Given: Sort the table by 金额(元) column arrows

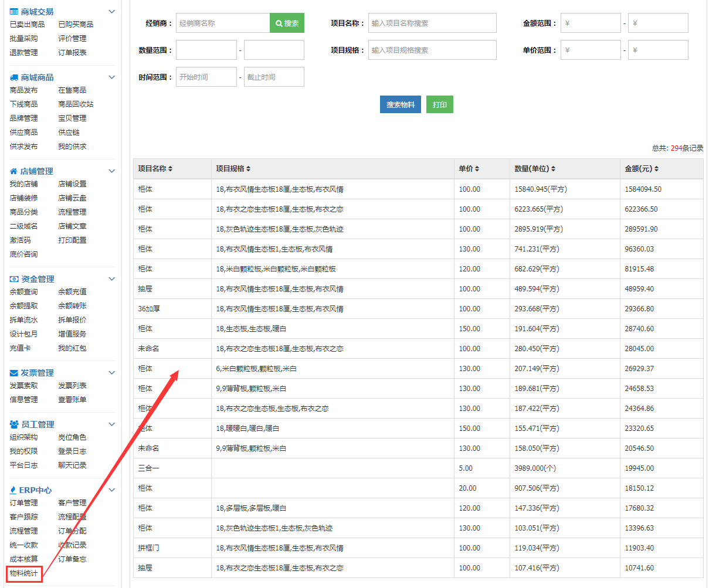Looking at the screenshot, I should [x=656, y=169].
